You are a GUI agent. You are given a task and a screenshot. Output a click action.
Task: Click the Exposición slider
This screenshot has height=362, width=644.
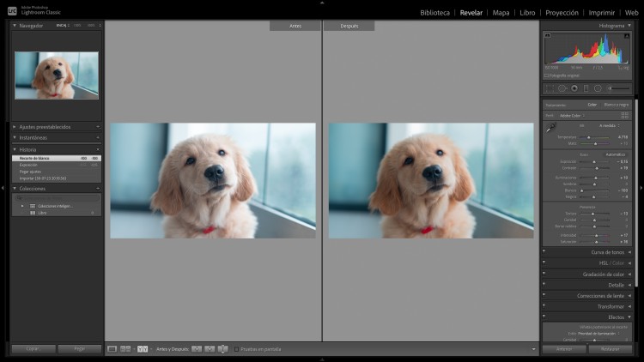594,162
